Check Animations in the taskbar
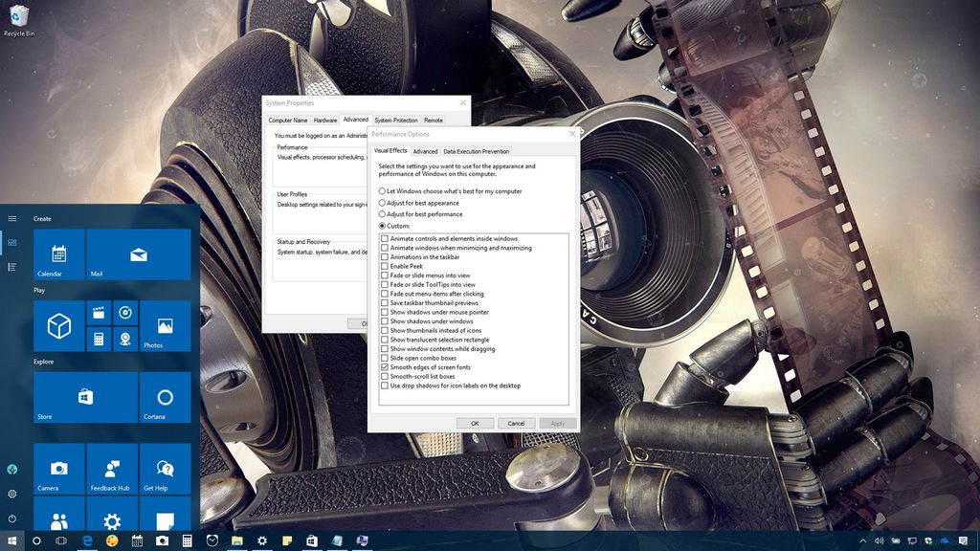Viewport: 980px width, 551px height. [385, 256]
